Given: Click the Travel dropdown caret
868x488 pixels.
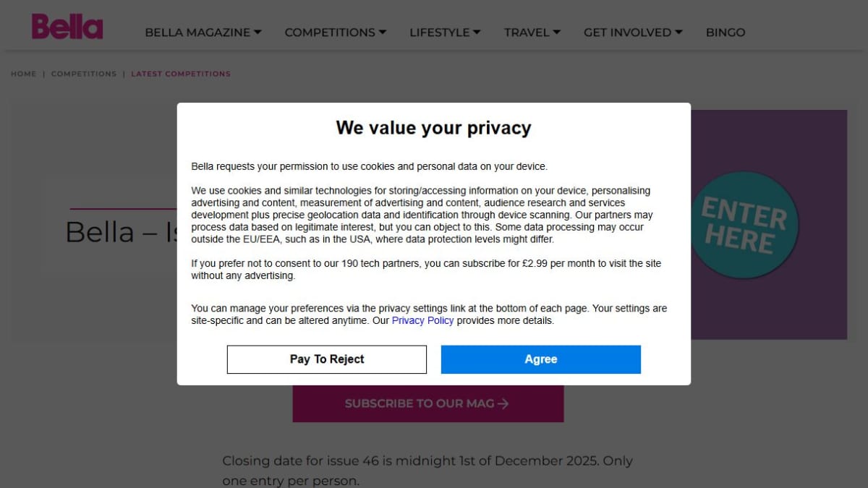Looking at the screenshot, I should pyautogui.click(x=557, y=33).
